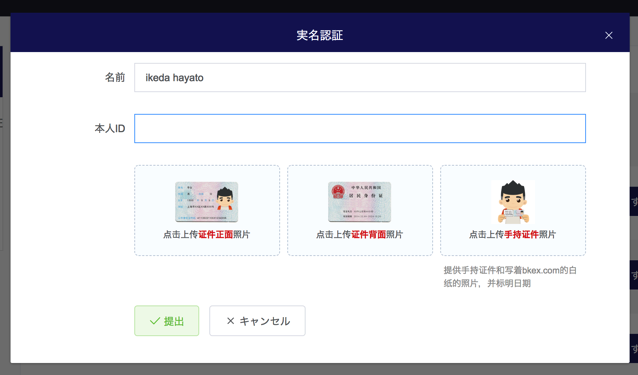
Task: Click the 本人ID field label
Action: 110,129
